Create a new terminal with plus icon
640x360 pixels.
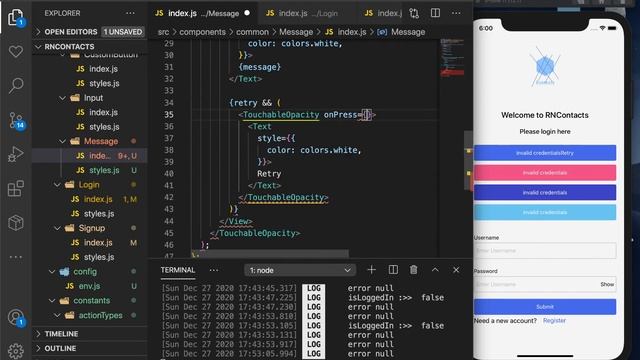pyautogui.click(x=371, y=270)
